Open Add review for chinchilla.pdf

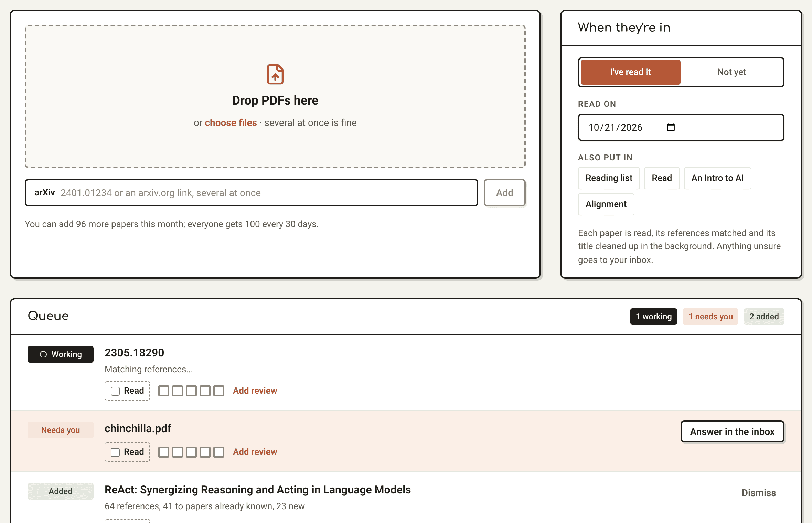[255, 452]
